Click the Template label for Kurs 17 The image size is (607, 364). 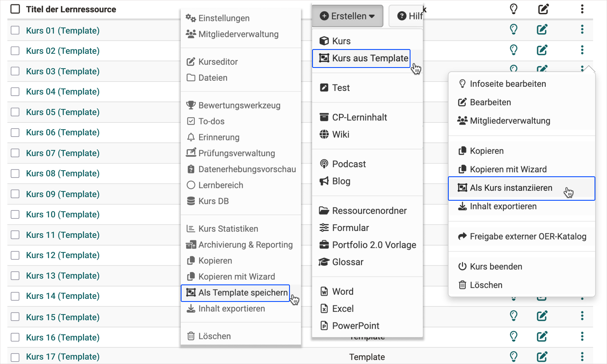[367, 357]
